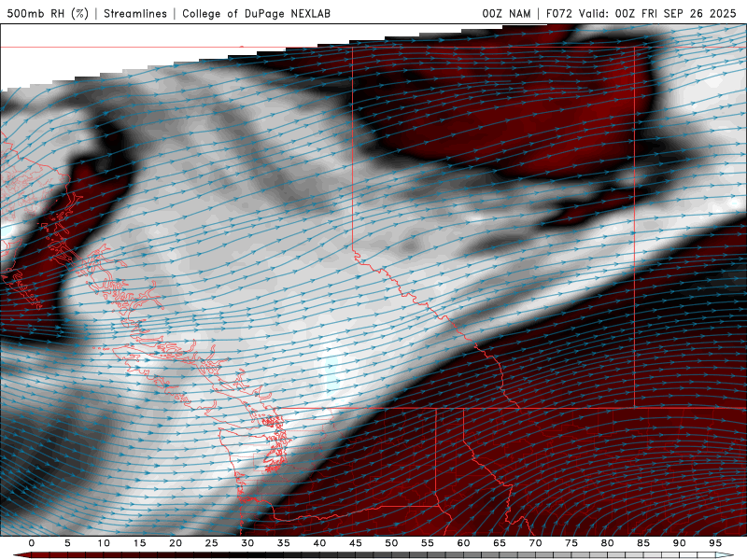Click the color scale label '95'
The image size is (747, 560).
point(715,543)
